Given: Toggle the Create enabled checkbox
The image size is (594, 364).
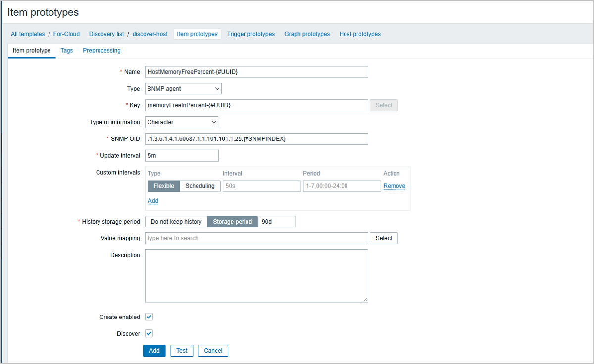Looking at the screenshot, I should (x=149, y=317).
